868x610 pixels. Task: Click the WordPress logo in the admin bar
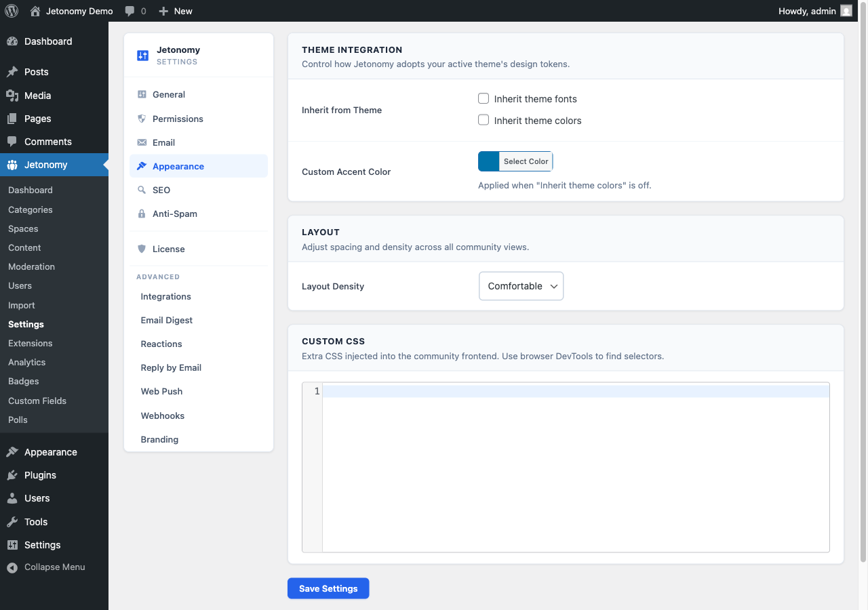tap(11, 10)
